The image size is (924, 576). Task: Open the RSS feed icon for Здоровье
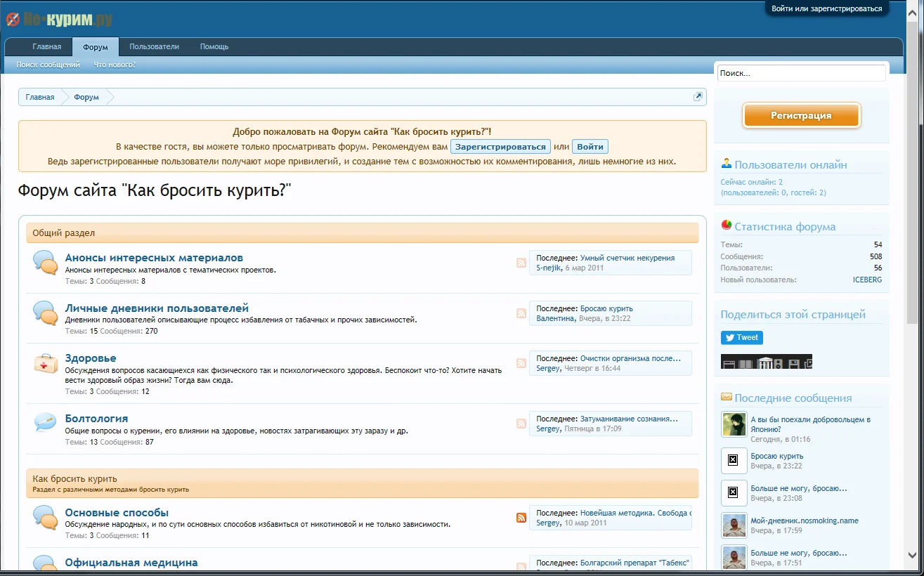521,363
